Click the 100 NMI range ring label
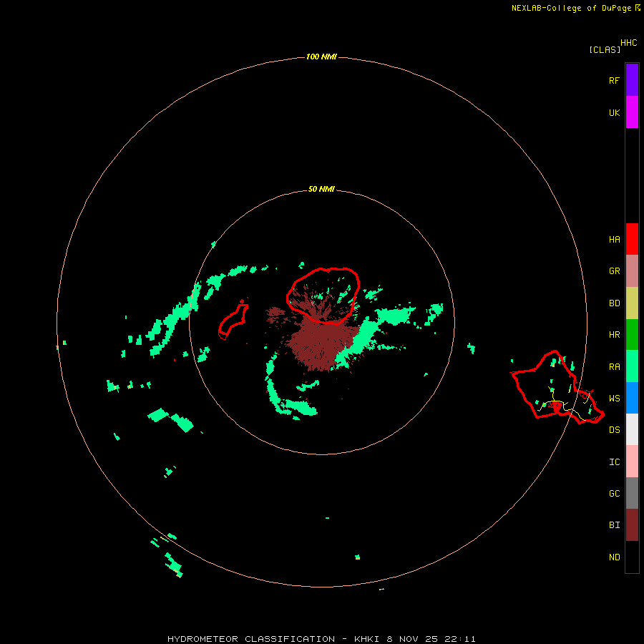Screen dimensions: 644x644 321,57
